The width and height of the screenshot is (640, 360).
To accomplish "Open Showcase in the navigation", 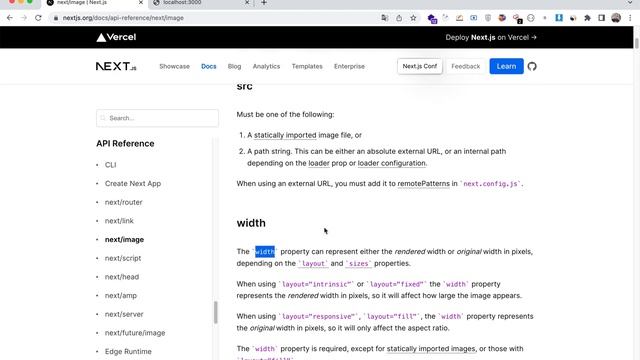I will pos(174,66).
